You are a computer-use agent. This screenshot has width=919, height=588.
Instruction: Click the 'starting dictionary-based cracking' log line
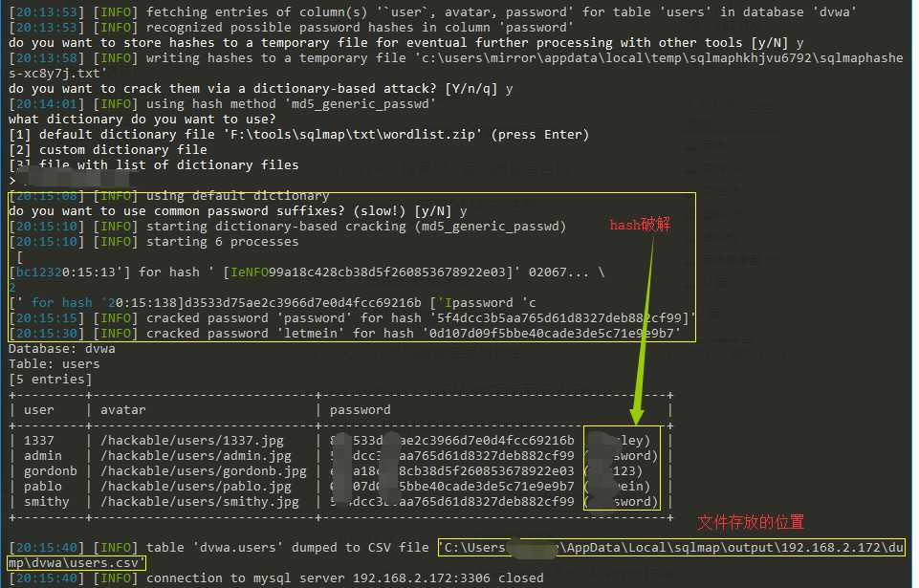tap(287, 227)
